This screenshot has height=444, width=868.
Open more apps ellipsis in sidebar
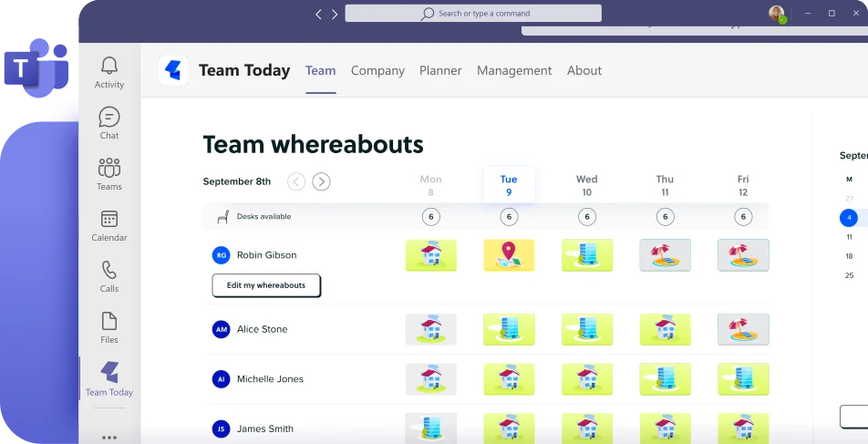pos(109,438)
